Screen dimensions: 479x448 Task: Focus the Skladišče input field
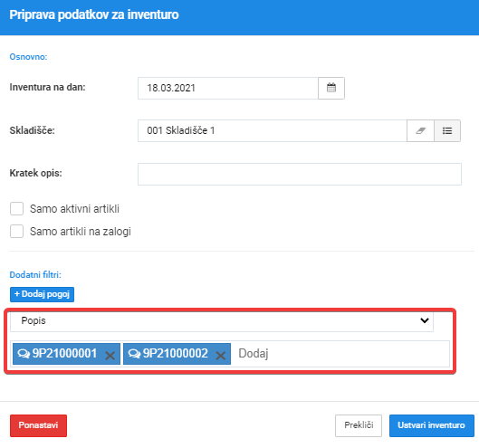273,130
